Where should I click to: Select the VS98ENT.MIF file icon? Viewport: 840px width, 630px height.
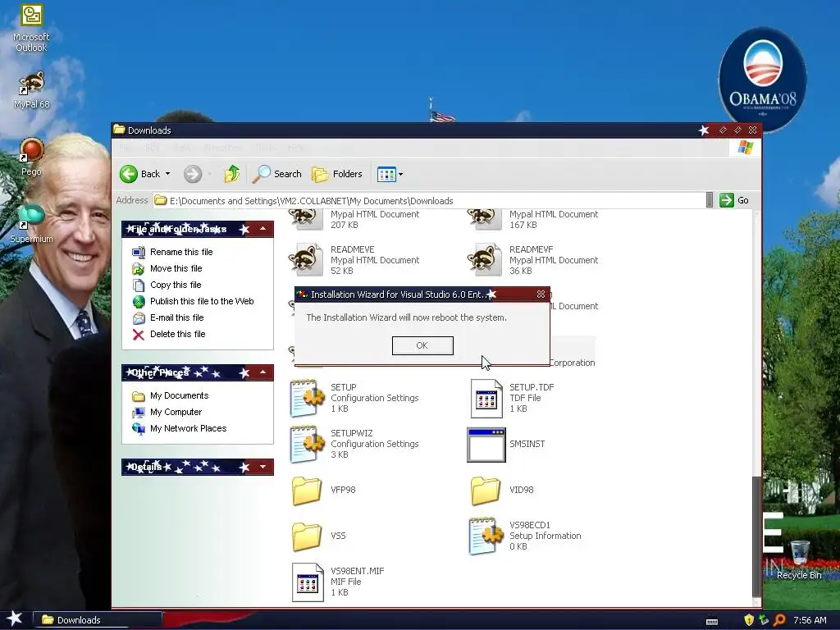308,582
